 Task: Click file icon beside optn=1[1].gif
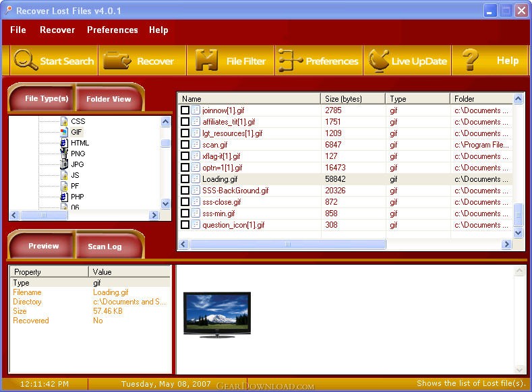196,167
